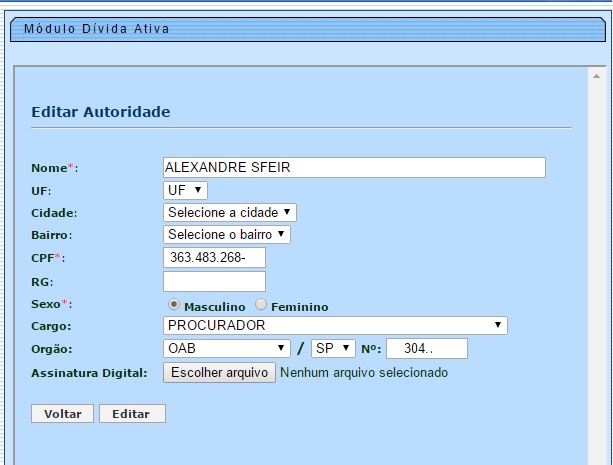Expand the Cargo dropdown showing PROCURADOR
This screenshot has height=465, width=613.
click(x=335, y=326)
